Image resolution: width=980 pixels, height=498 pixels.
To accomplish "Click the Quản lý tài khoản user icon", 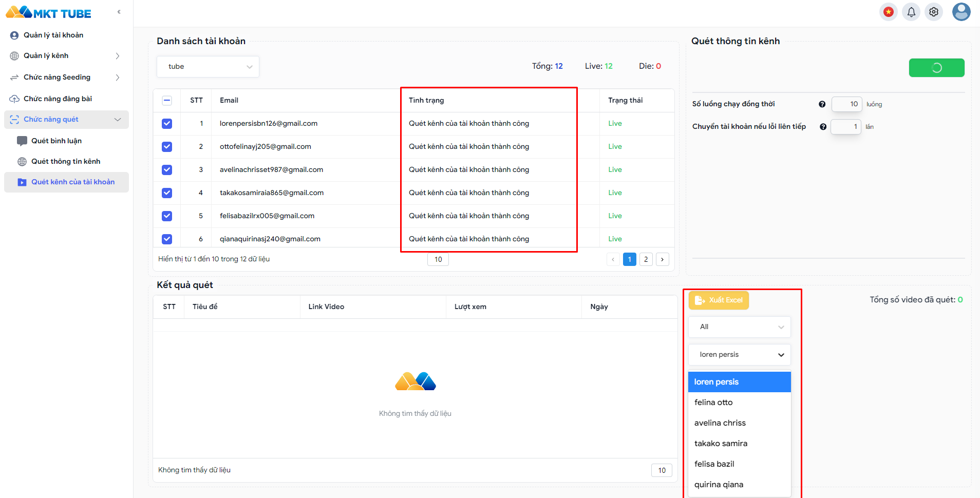I will point(14,35).
